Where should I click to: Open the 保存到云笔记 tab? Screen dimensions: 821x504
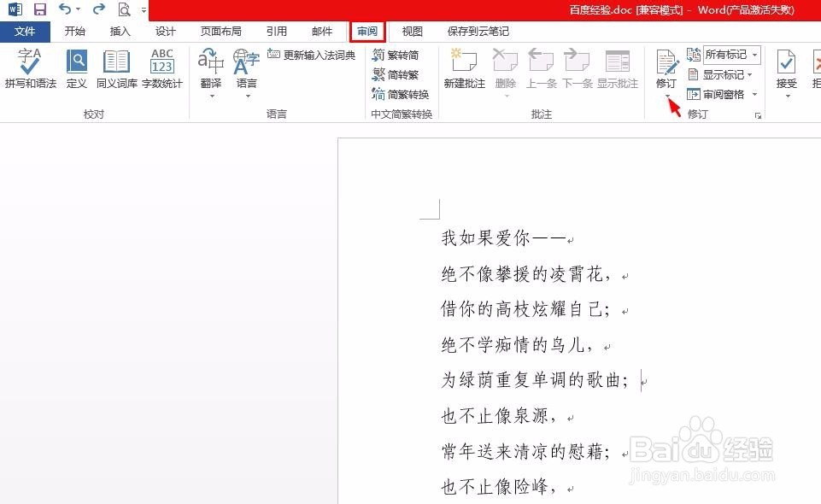(x=478, y=32)
